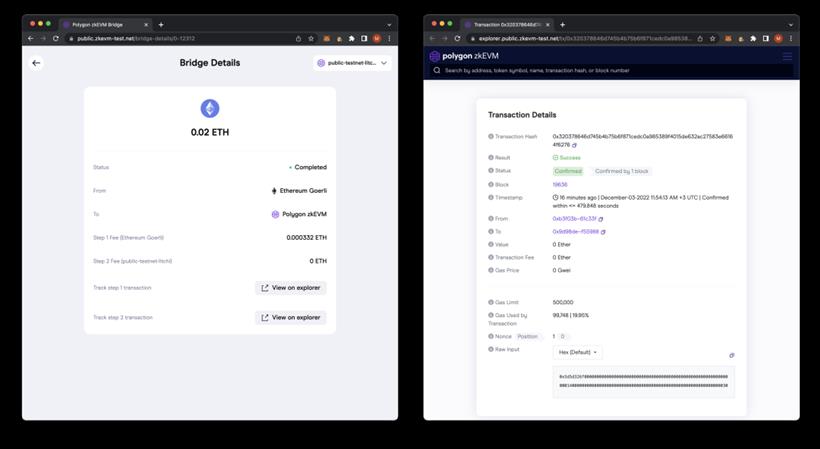
Task: Click the Ethereum token logo on bridge card
Action: [x=210, y=109]
